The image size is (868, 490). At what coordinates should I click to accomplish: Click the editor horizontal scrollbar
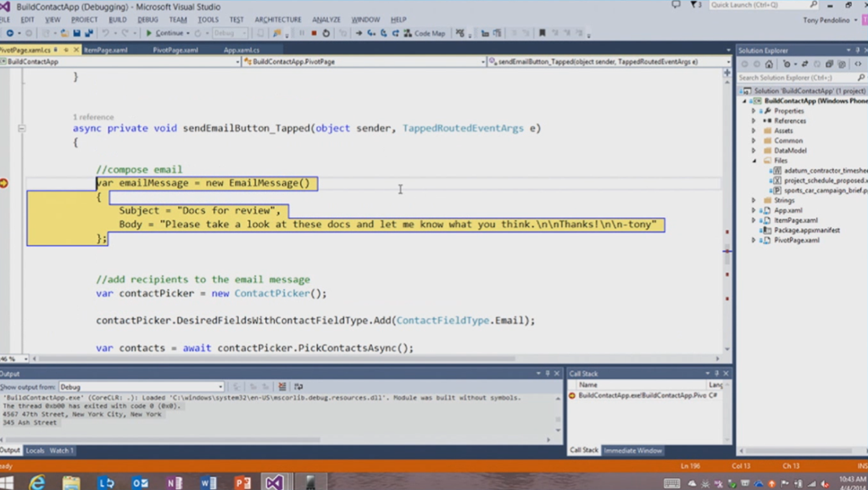coord(277,359)
